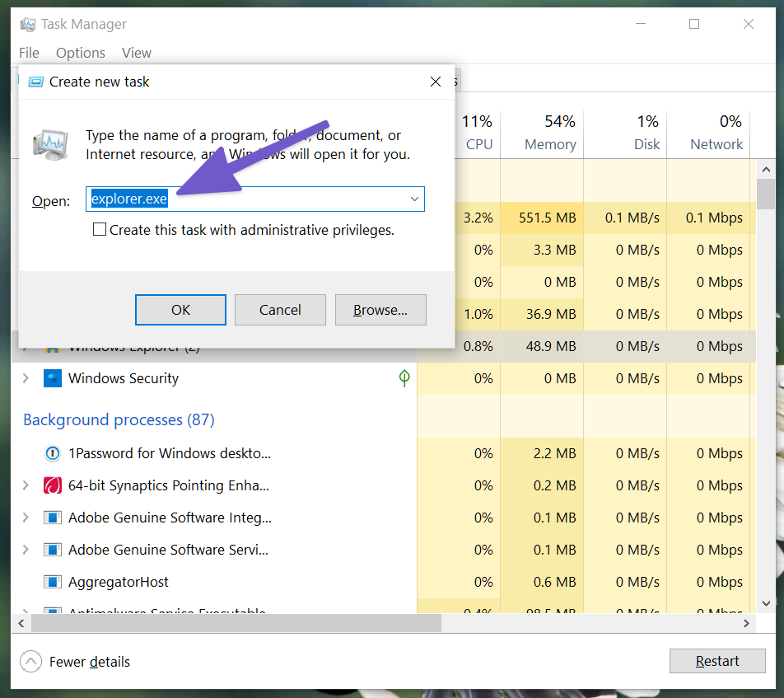The width and height of the screenshot is (784, 698).
Task: Expand the Windows Security process
Action: 26,378
